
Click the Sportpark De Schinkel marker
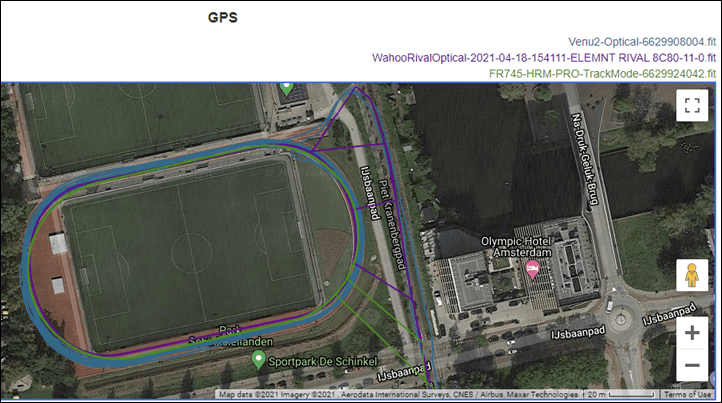pos(259,360)
